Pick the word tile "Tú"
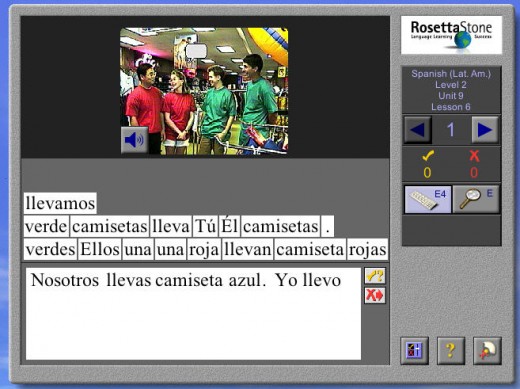Image resolution: width=520 pixels, height=389 pixels. (205, 226)
